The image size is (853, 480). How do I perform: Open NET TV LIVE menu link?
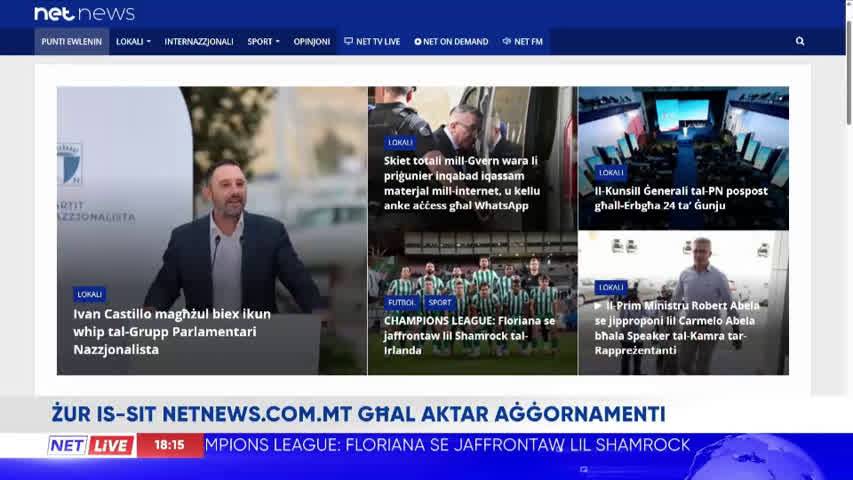tap(372, 41)
